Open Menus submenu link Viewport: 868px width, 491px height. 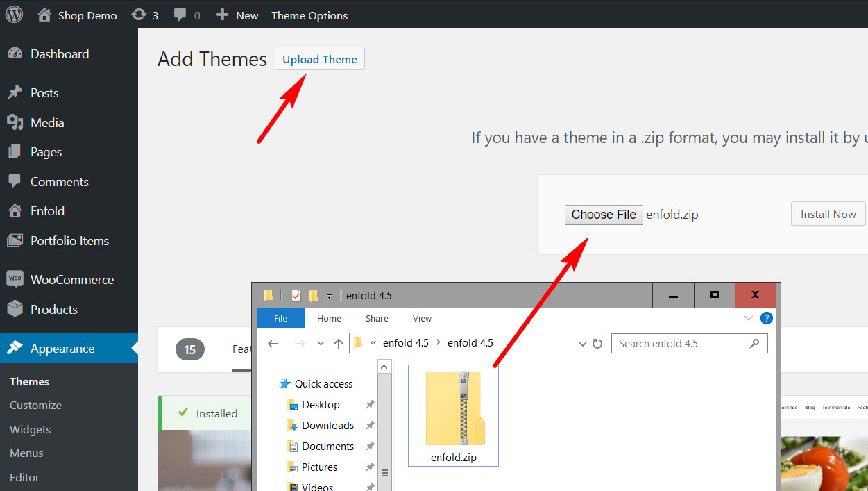(26, 453)
